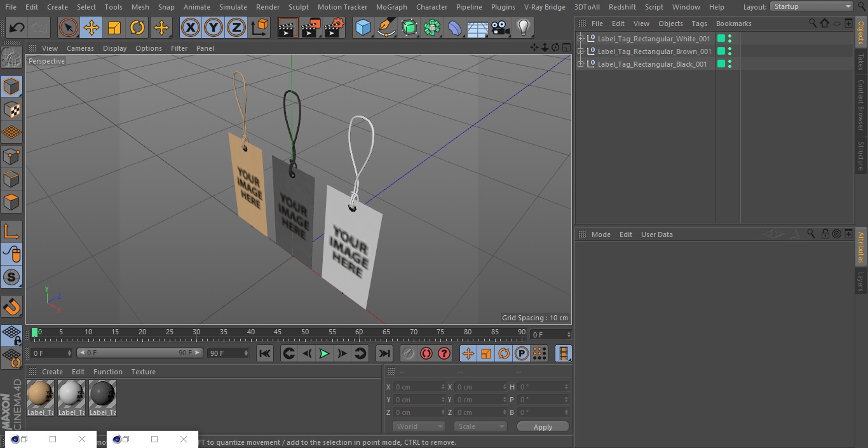Add a Camera object
This screenshot has width=868, height=448.
501,27
